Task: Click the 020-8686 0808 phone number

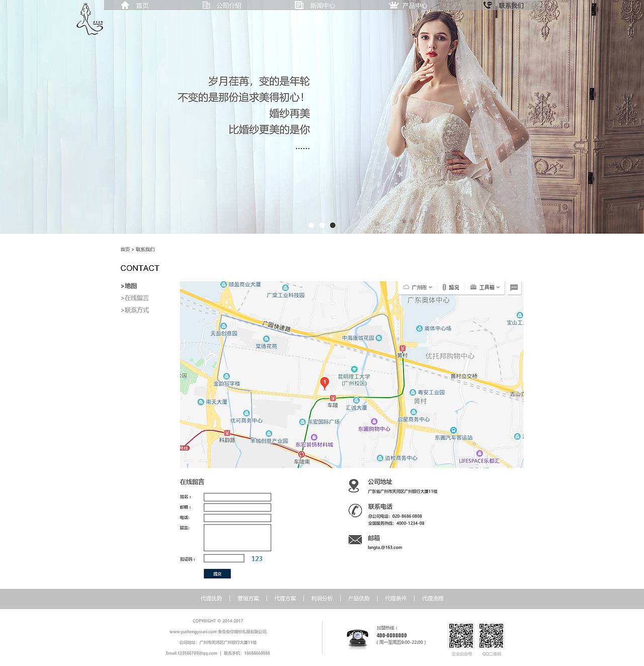Action: (407, 516)
